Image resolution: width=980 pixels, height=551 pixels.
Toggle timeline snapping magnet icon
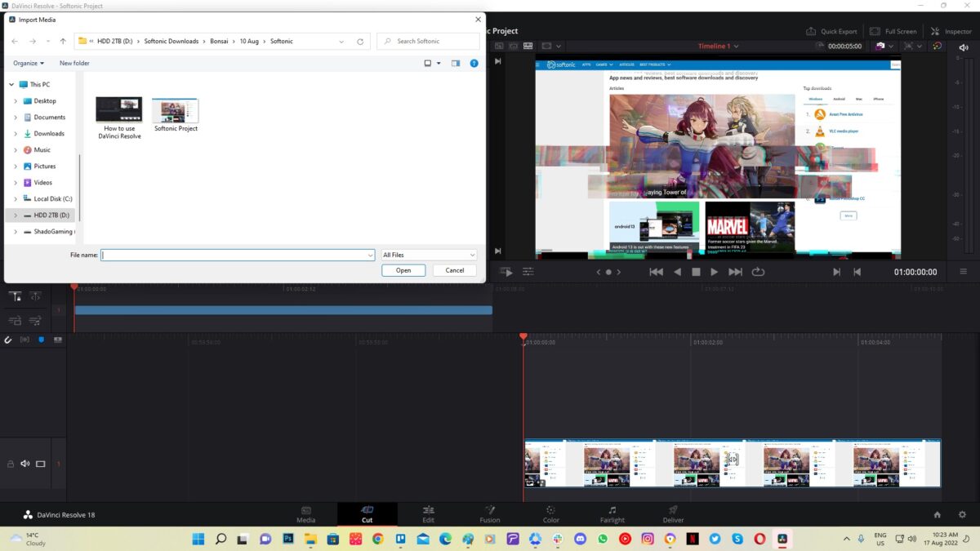tap(9, 340)
